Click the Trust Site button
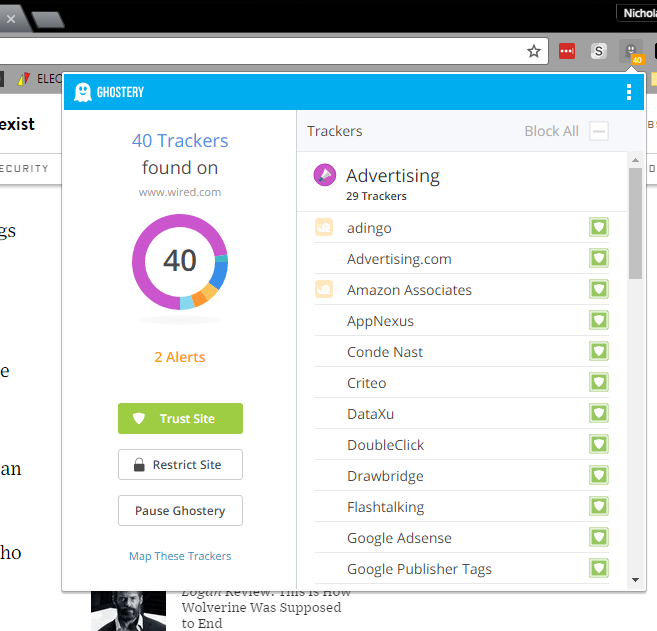This screenshot has height=631, width=657. coord(180,419)
